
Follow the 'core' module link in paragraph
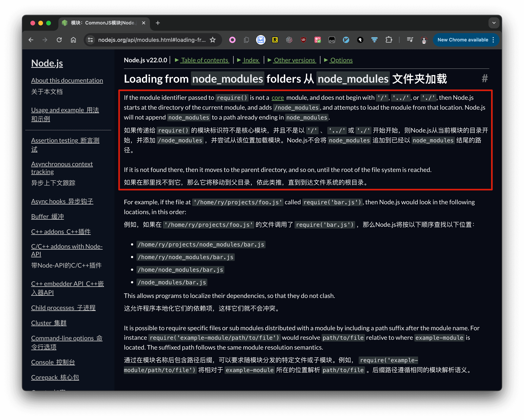[278, 98]
